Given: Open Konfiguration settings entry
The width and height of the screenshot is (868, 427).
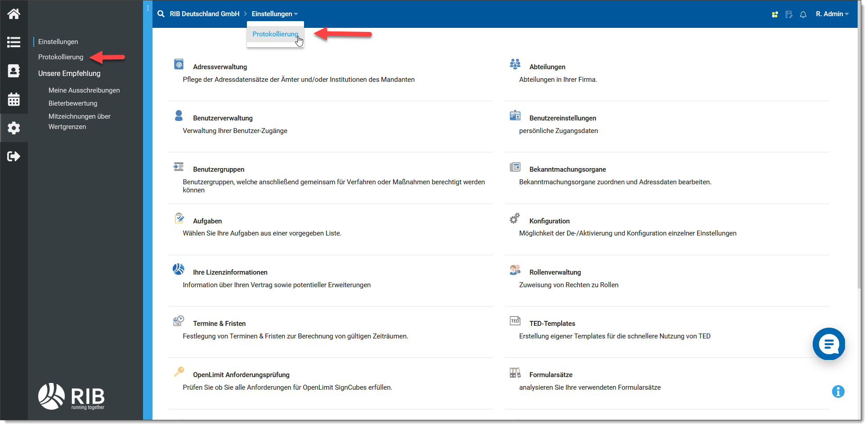Looking at the screenshot, I should tap(550, 221).
